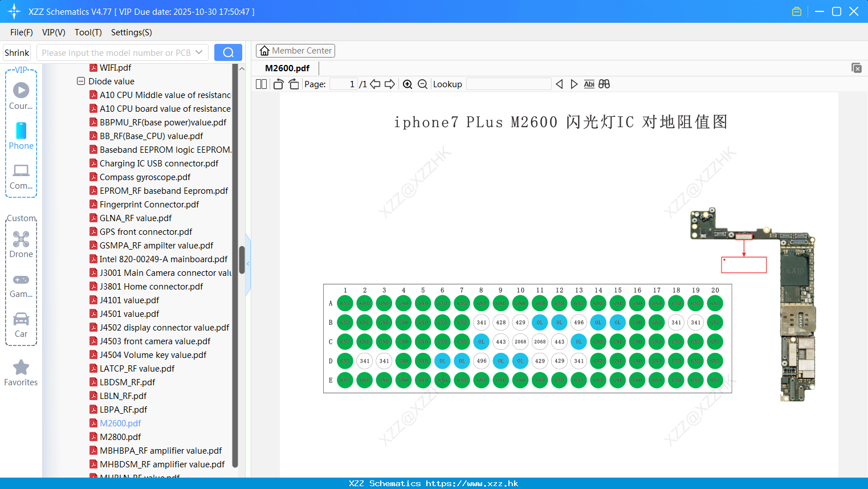This screenshot has width=868, height=489.
Task: Click the Shrink button
Action: [x=17, y=52]
